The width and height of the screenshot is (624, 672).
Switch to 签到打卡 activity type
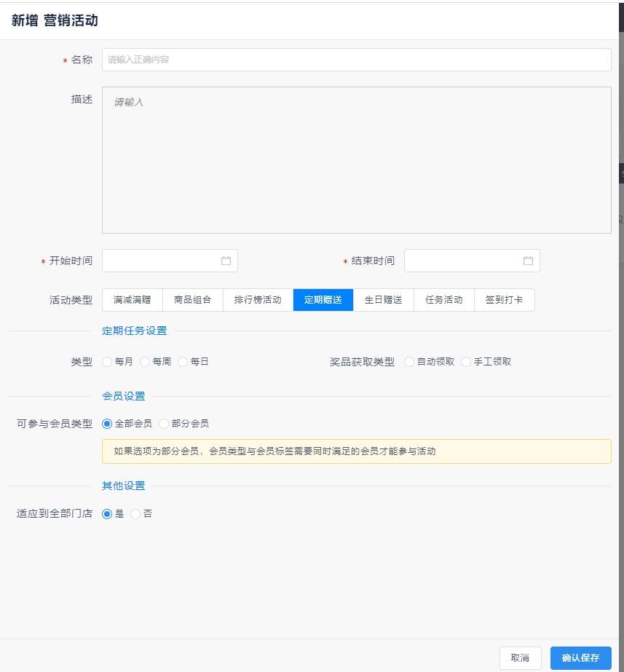pos(505,300)
